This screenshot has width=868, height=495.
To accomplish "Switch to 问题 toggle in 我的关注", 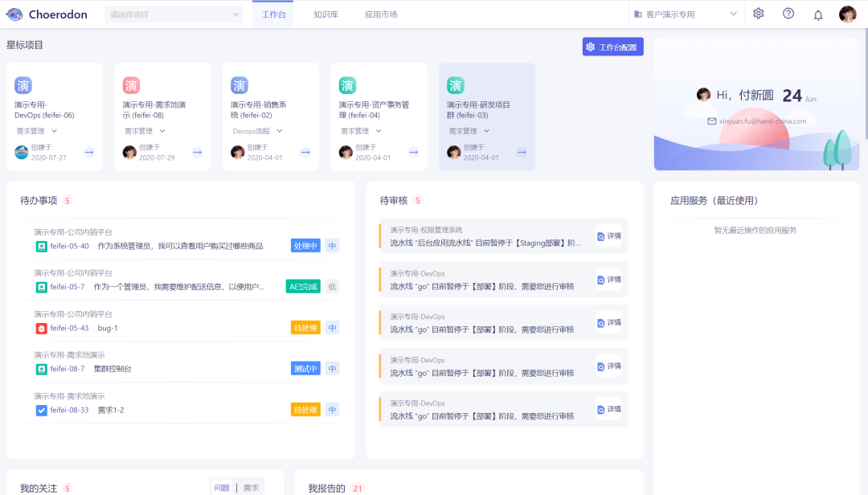I will pyautogui.click(x=222, y=488).
